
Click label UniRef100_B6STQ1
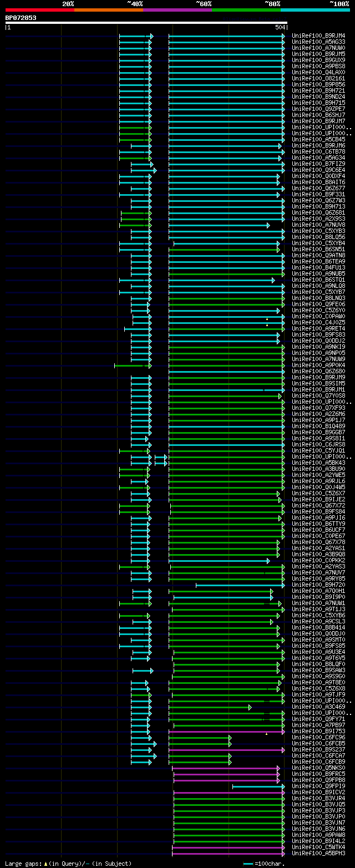(x=318, y=280)
